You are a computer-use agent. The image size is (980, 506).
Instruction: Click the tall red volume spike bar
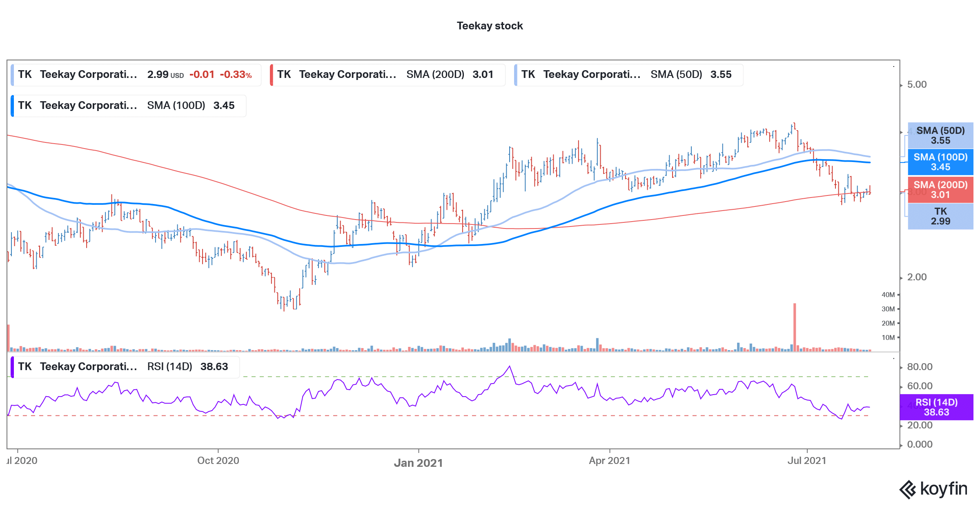(x=795, y=327)
